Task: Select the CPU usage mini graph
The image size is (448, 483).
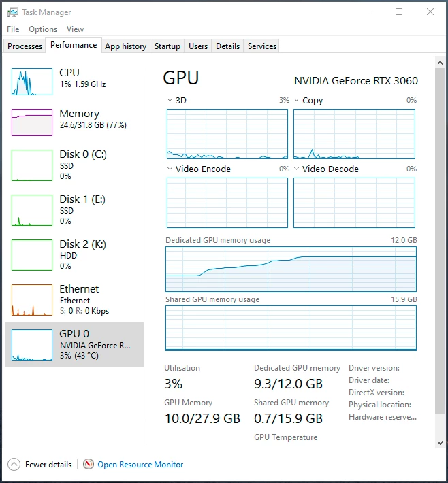Action: pyautogui.click(x=32, y=82)
